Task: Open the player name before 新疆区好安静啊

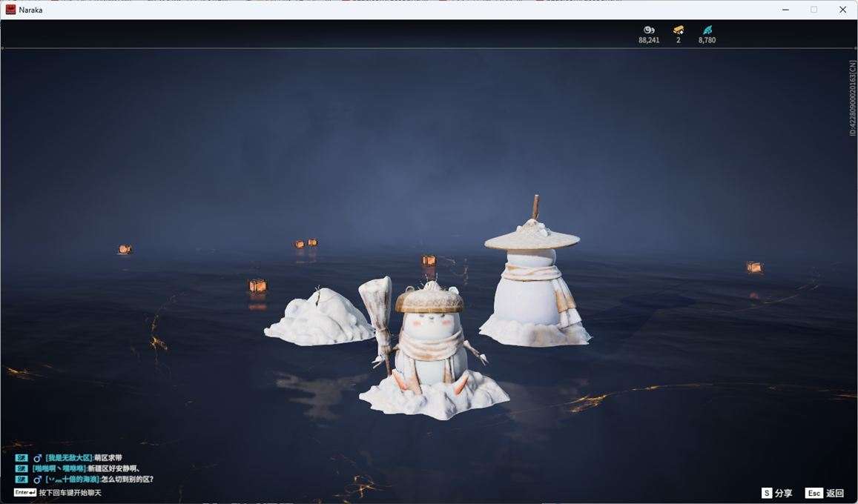Action: point(59,468)
